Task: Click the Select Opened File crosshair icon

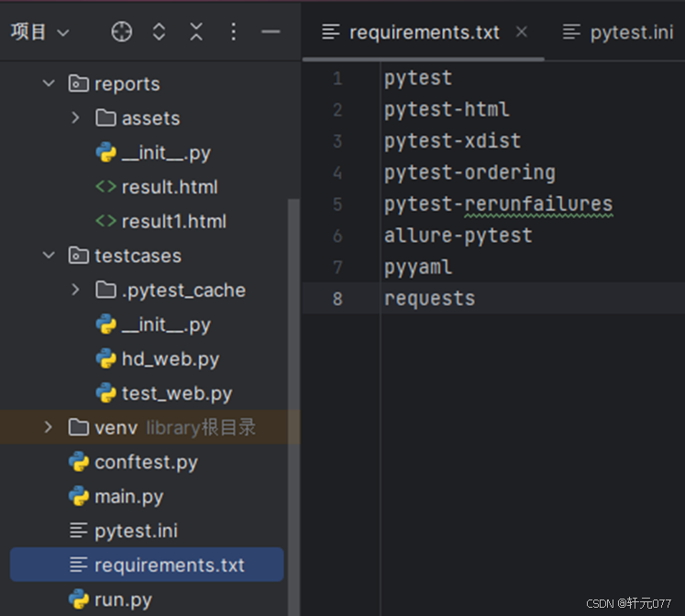Action: click(x=121, y=32)
